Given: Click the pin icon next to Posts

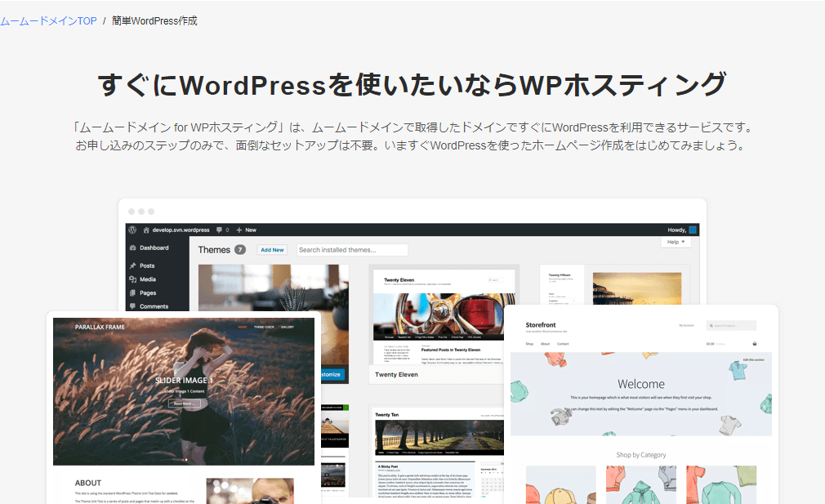Looking at the screenshot, I should tap(132, 265).
